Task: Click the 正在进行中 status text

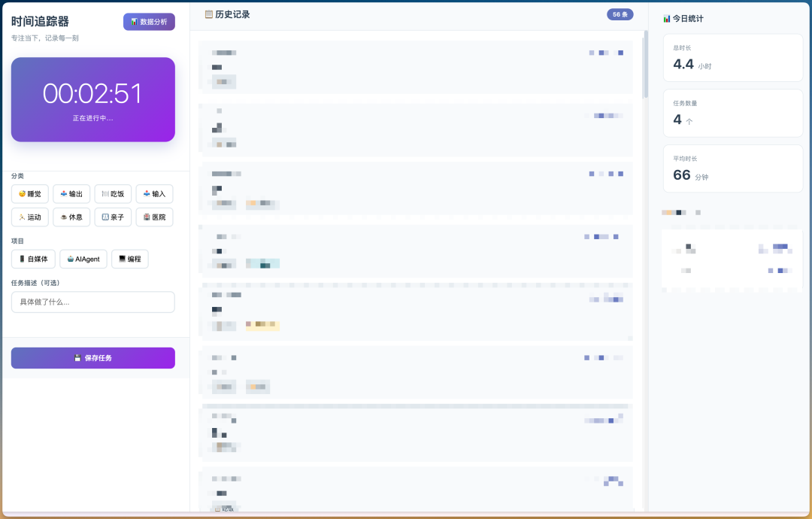Action: [92, 118]
